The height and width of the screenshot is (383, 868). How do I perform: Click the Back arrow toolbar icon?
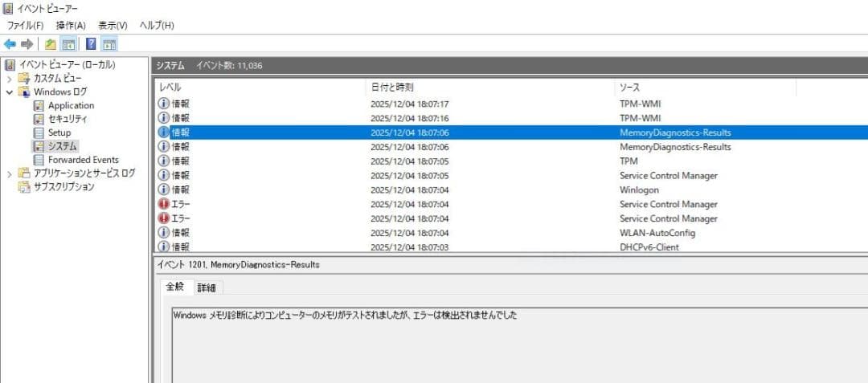coord(10,44)
